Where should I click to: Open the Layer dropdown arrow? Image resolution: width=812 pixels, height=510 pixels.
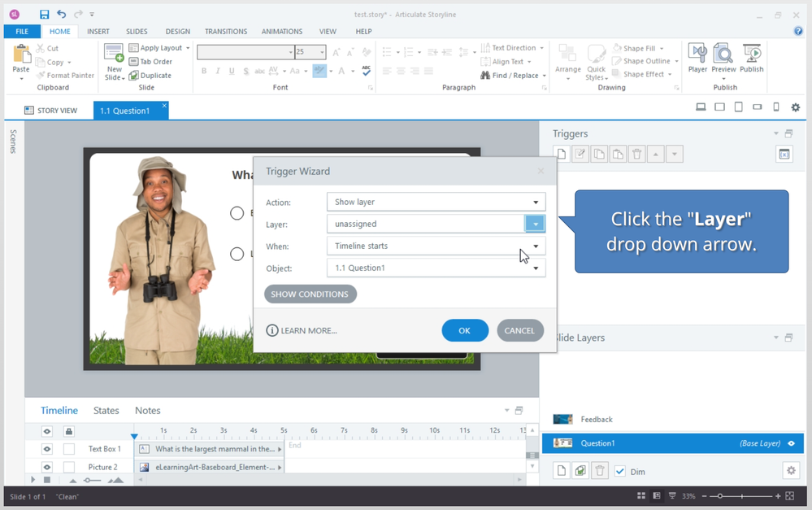coord(534,224)
